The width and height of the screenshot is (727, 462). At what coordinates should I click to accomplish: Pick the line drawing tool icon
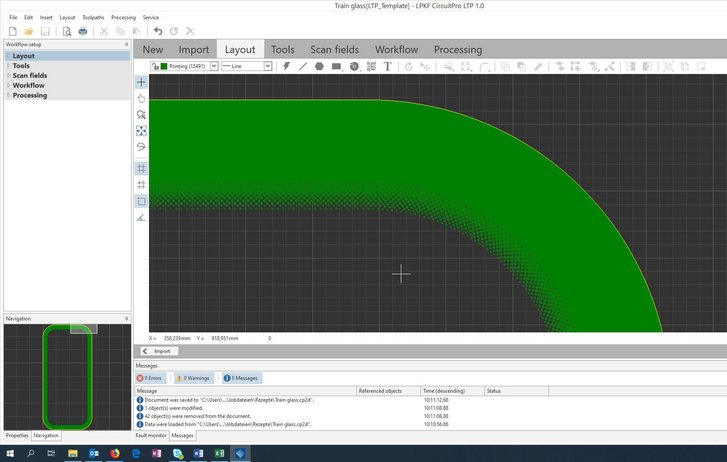pos(303,66)
